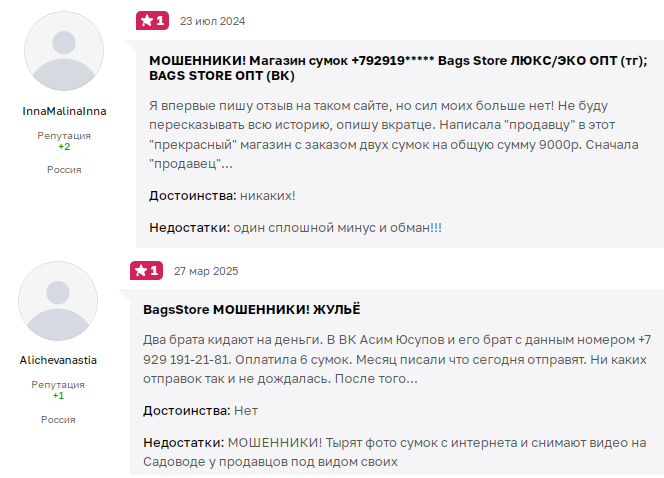
Task: Open review titled 'МОШЕННИКИ! Магазин сумок'
Action: (x=398, y=67)
